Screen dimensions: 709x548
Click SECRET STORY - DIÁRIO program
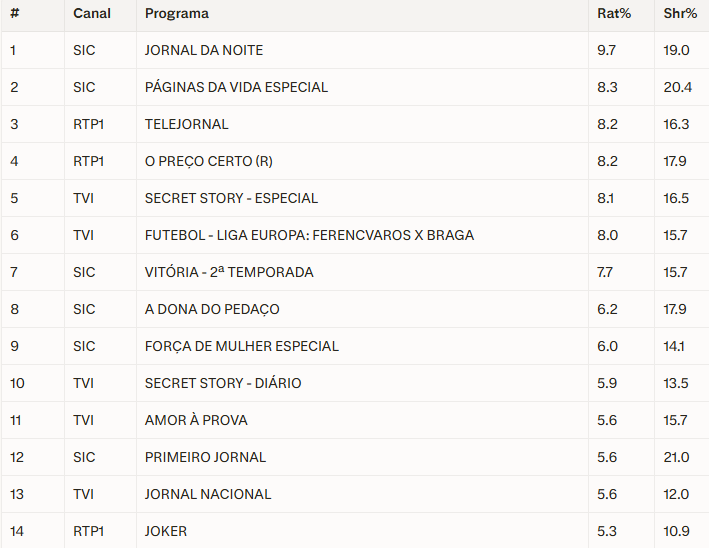click(223, 383)
